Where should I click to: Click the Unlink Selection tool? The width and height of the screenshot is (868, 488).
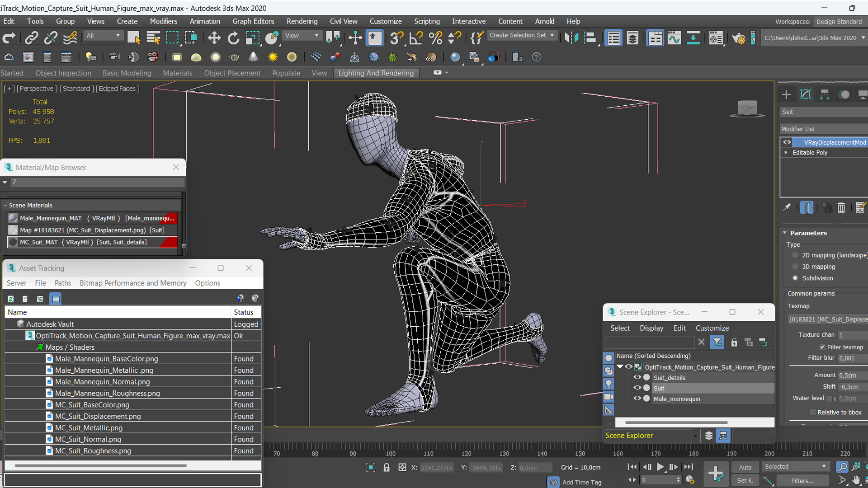pyautogui.click(x=51, y=38)
